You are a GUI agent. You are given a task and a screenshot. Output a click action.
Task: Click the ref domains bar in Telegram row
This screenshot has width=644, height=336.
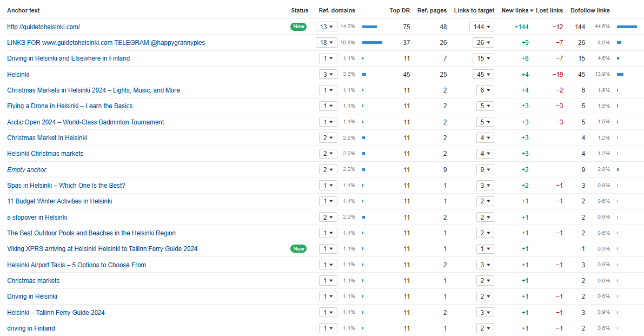pyautogui.click(x=372, y=42)
